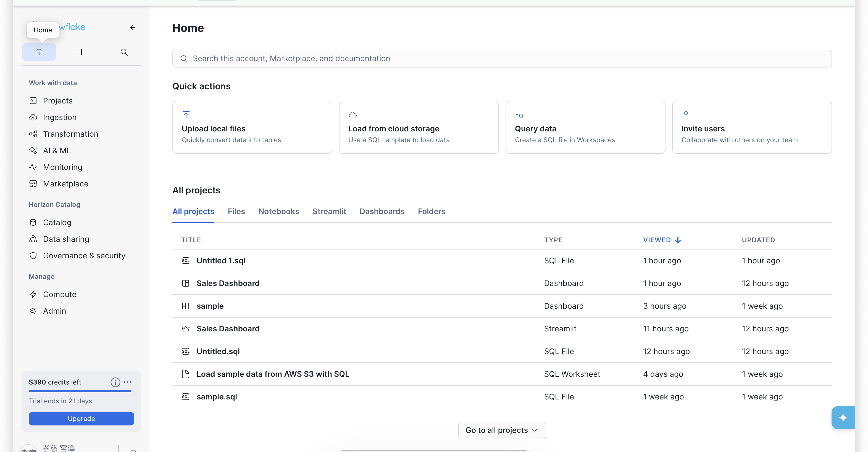Click the three-dot menu near credits
This screenshot has width=868, height=452.
[127, 382]
